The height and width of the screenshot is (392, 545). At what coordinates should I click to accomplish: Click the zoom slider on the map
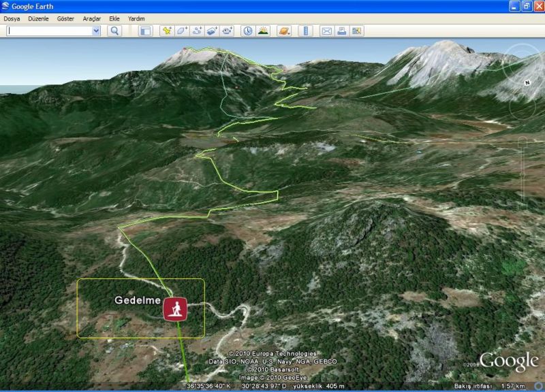523,174
